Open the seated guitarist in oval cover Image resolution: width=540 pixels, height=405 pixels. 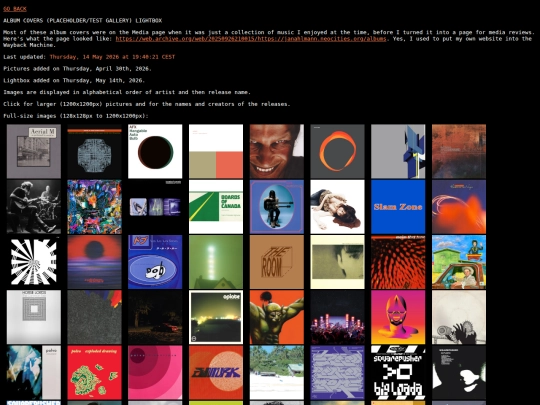(x=277, y=207)
